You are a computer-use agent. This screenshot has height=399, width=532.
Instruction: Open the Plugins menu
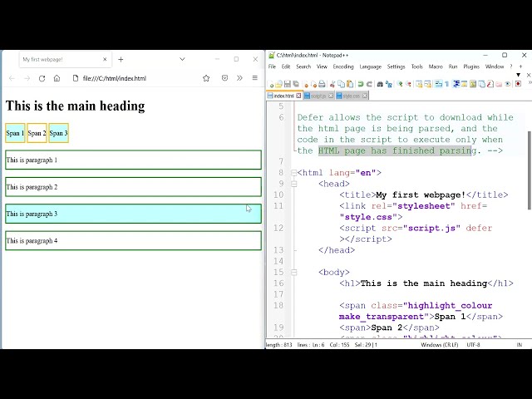tap(471, 66)
